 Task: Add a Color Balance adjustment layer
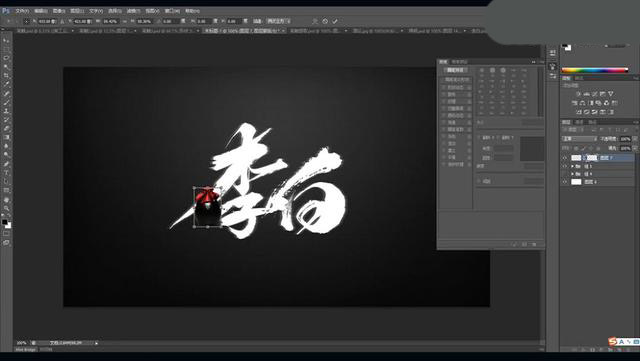[582, 103]
